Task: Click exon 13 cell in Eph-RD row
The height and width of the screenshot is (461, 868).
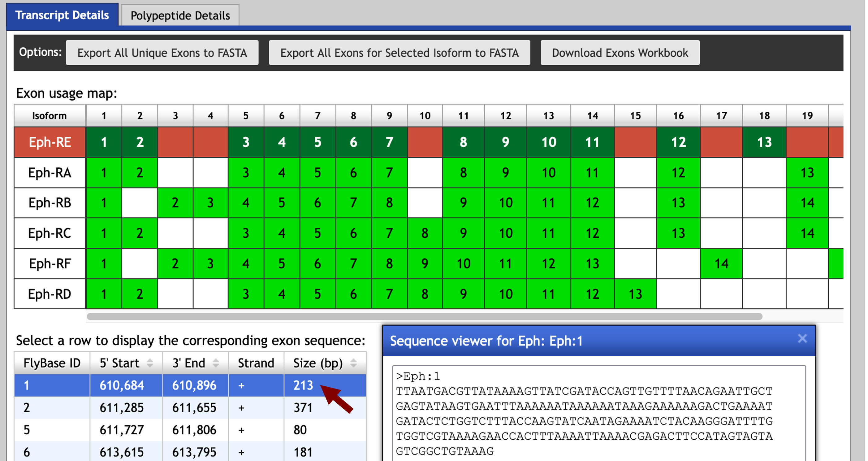Action: point(636,294)
